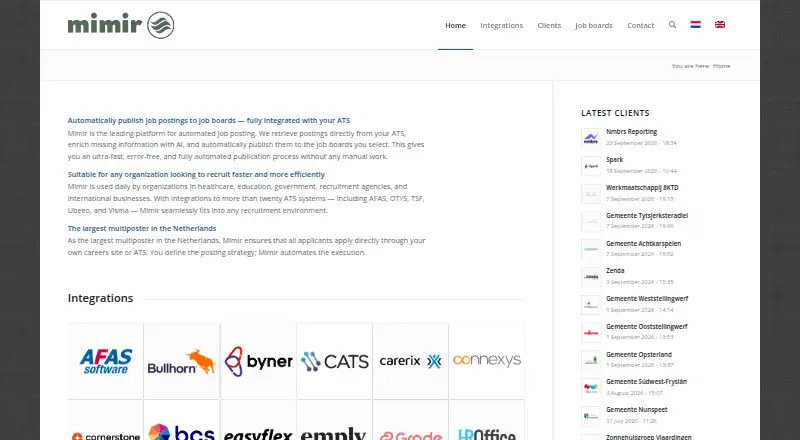The image size is (800, 440).
Task: Switch language with the UK flag
Action: point(720,25)
